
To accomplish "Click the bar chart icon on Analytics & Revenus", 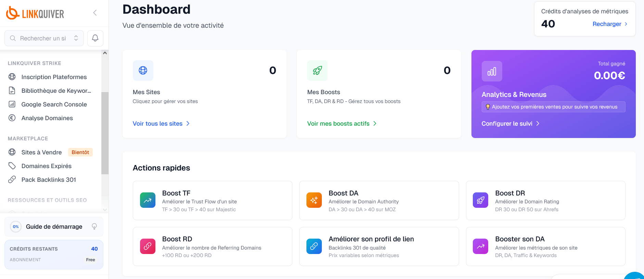I will 492,71.
